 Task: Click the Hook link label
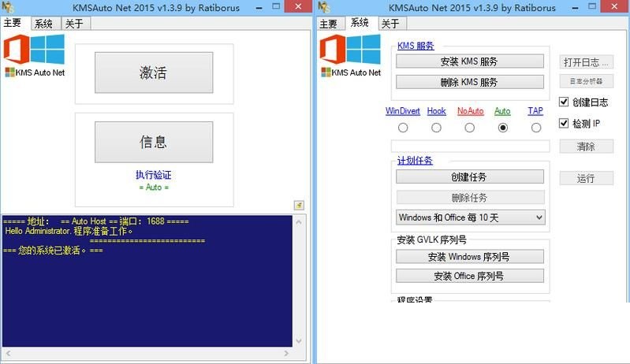coord(436,111)
